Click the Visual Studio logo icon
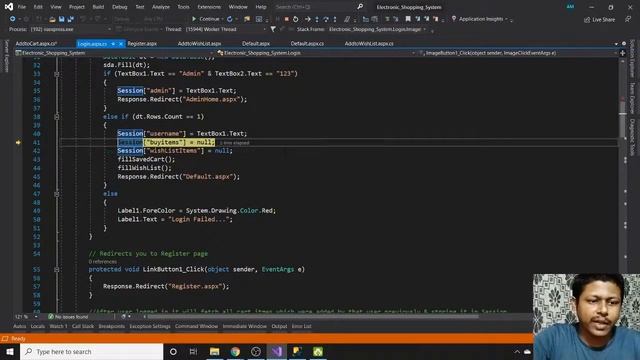The image size is (640, 360). click(x=9, y=7)
